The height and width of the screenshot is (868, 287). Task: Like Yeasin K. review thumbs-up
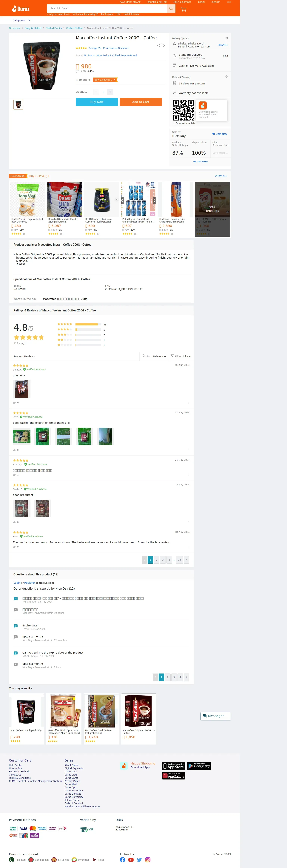pos(15,475)
